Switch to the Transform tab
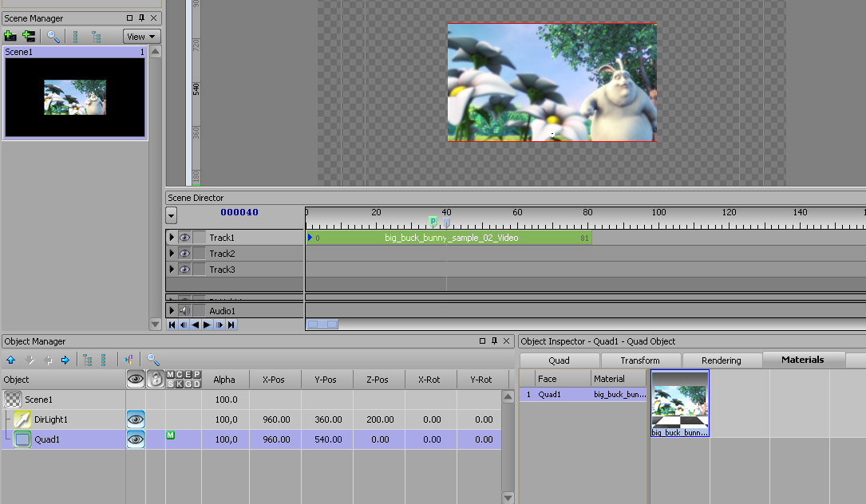 pos(640,360)
